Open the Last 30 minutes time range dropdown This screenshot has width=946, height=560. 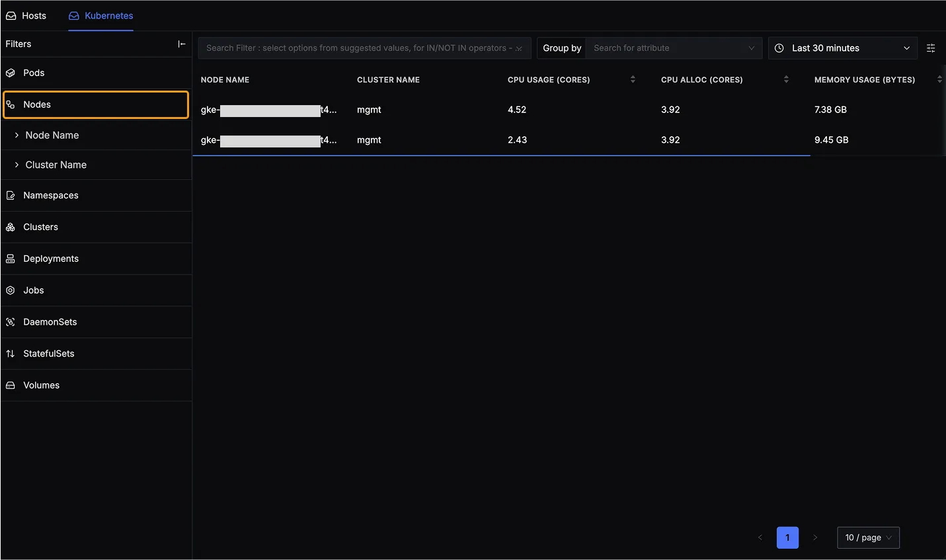tap(842, 48)
